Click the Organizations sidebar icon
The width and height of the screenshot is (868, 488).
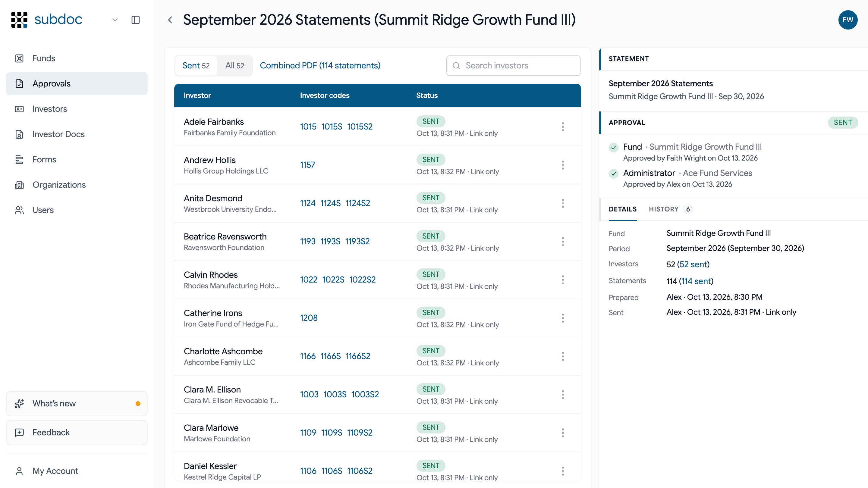point(19,185)
